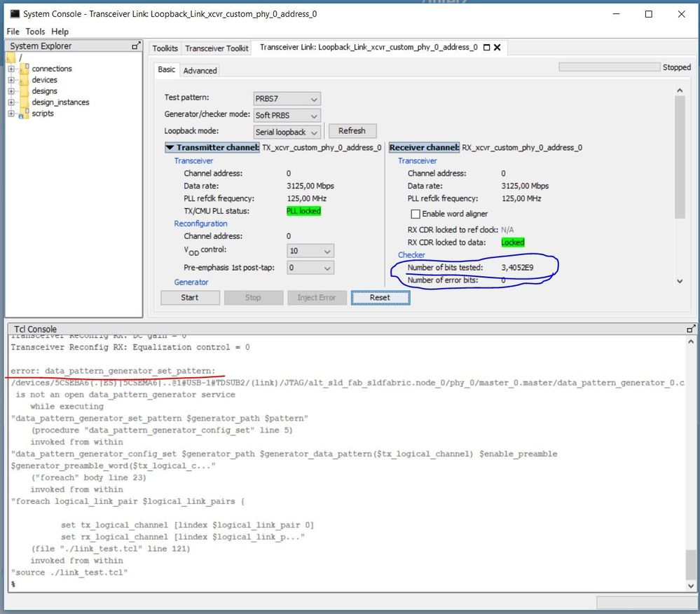
Task: Click the Tcl Console scrollbar thumb
Action: [x=691, y=564]
